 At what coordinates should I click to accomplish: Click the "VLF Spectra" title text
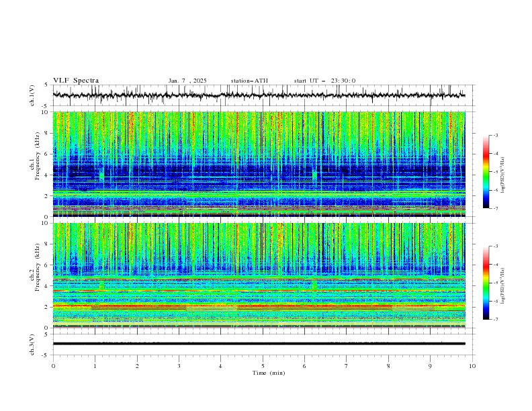76,81
